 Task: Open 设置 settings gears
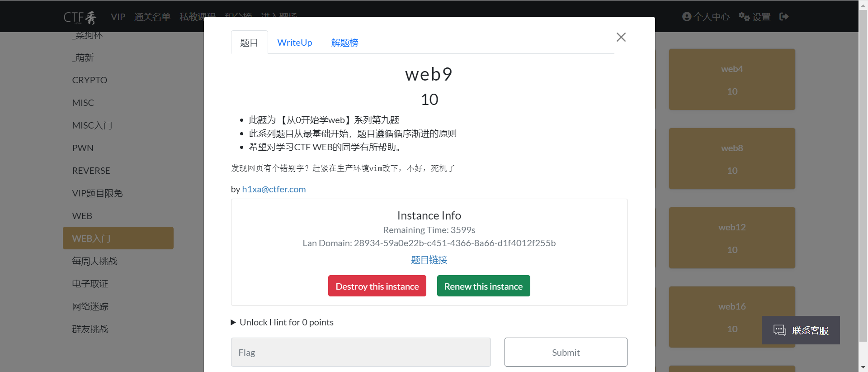click(755, 17)
